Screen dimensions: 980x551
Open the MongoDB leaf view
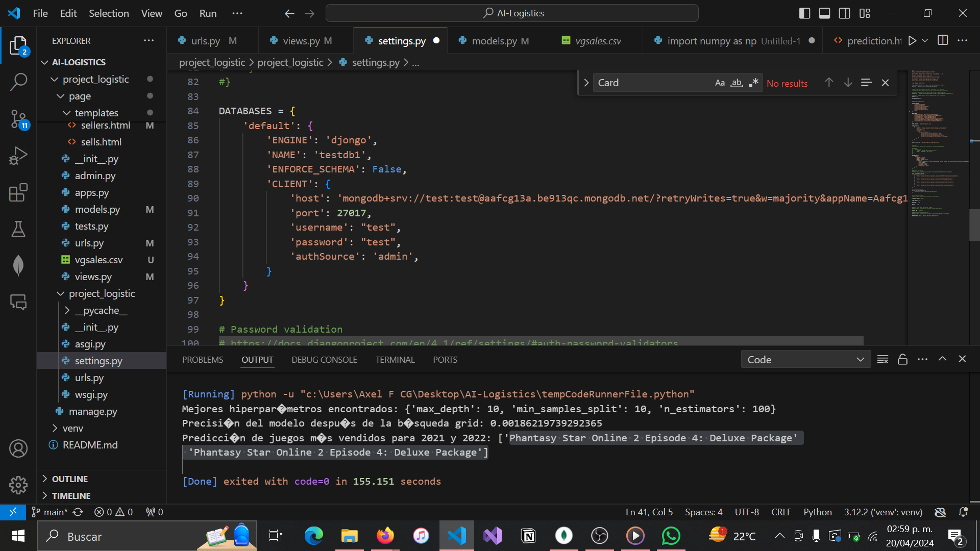pyautogui.click(x=18, y=265)
